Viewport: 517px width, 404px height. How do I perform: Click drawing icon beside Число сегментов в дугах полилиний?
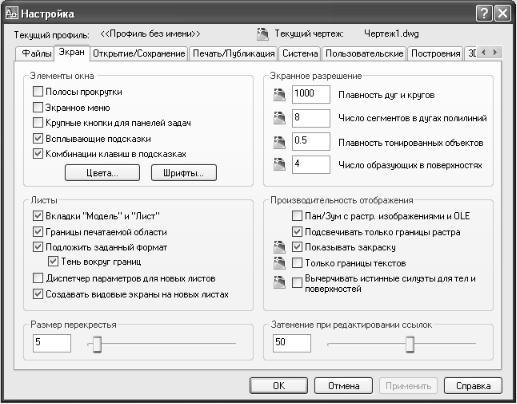click(279, 118)
